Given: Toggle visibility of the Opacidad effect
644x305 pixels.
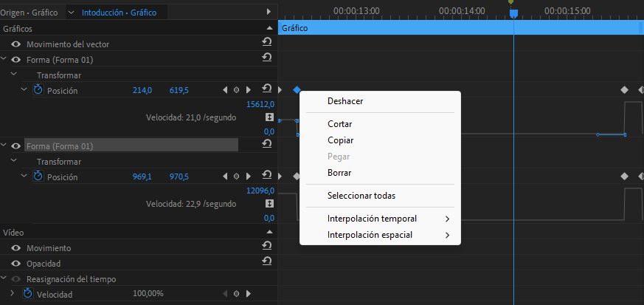Looking at the screenshot, I should pyautogui.click(x=15, y=264).
